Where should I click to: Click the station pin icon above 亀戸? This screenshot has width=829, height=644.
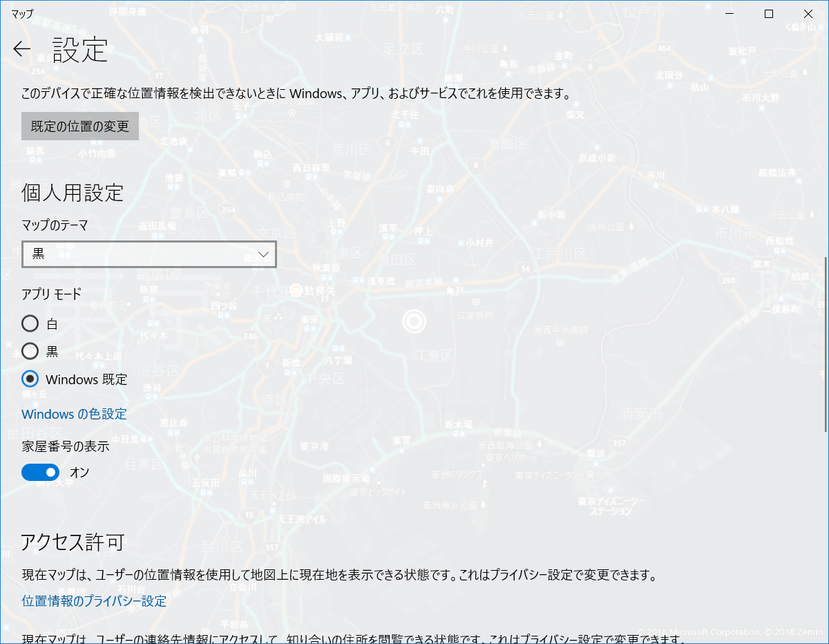(x=456, y=280)
